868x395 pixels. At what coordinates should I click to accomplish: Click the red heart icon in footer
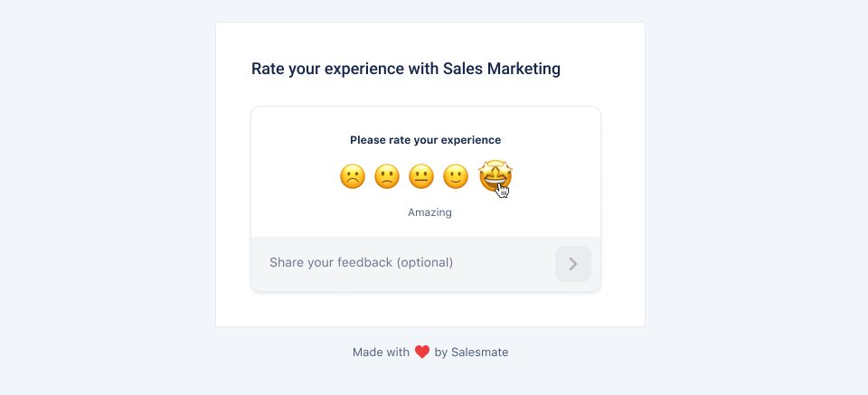pyautogui.click(x=422, y=352)
